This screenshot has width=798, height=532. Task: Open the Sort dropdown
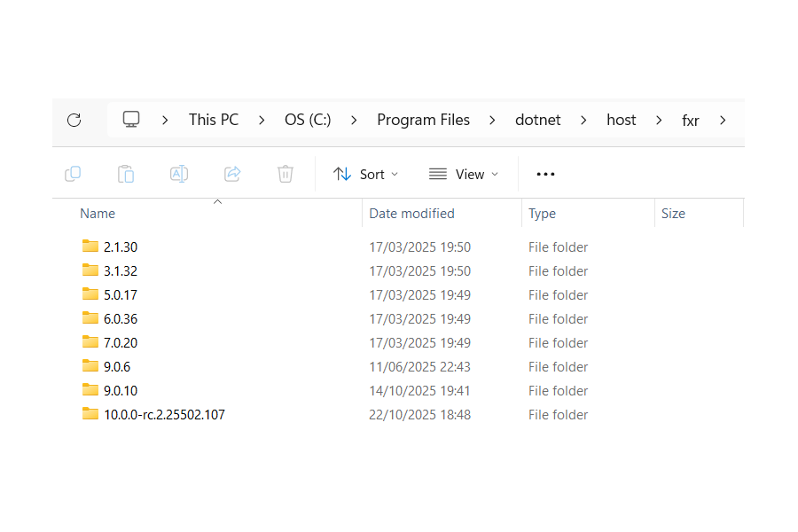point(365,174)
